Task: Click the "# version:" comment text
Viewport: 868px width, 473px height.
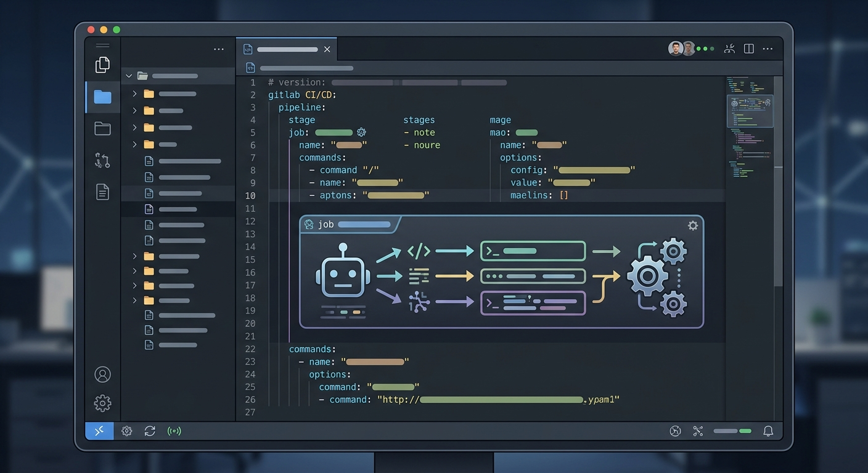Action: (297, 83)
